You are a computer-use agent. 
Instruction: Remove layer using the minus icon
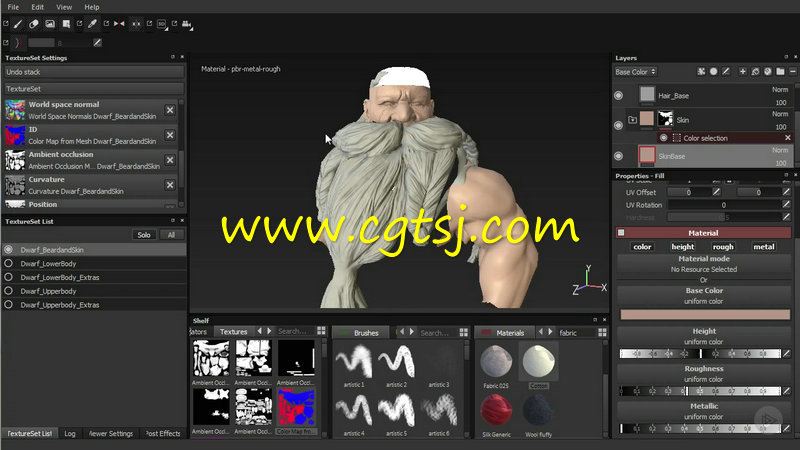click(x=792, y=72)
